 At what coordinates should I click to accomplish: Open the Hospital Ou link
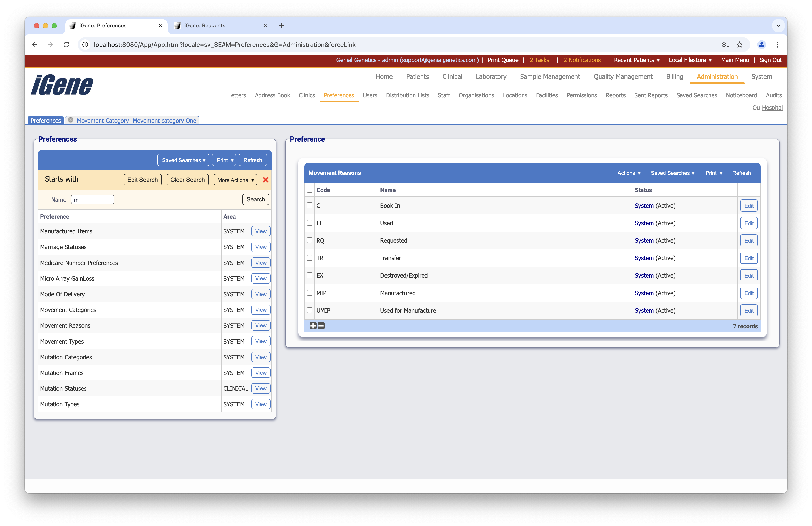(x=772, y=108)
